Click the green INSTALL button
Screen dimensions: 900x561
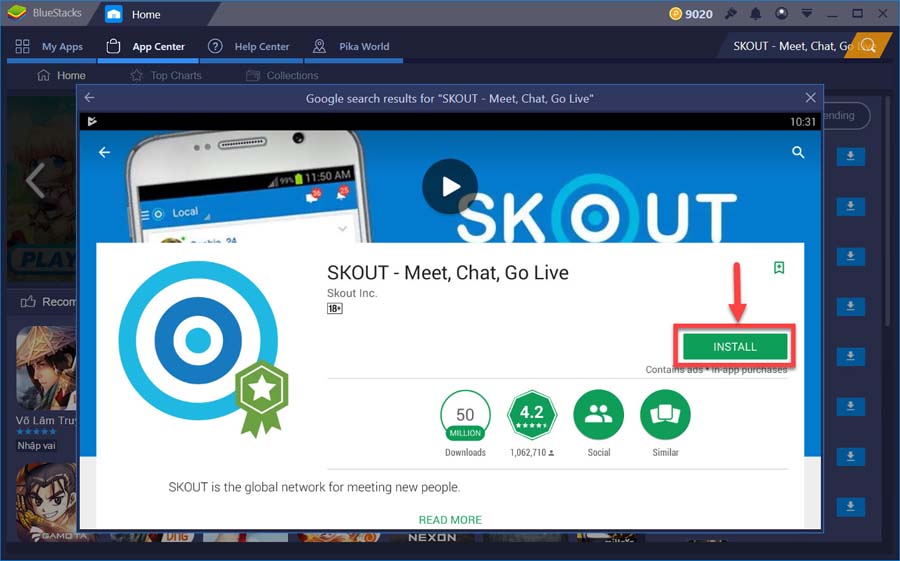click(x=735, y=347)
